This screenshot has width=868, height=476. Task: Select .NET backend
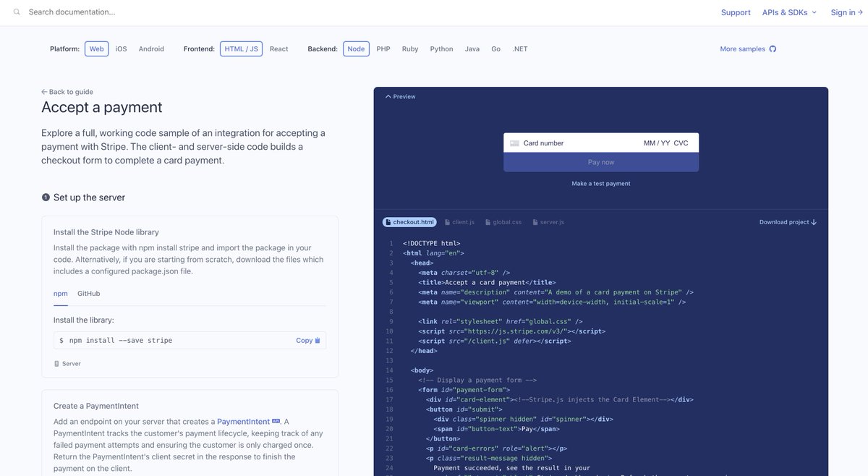[x=520, y=49]
